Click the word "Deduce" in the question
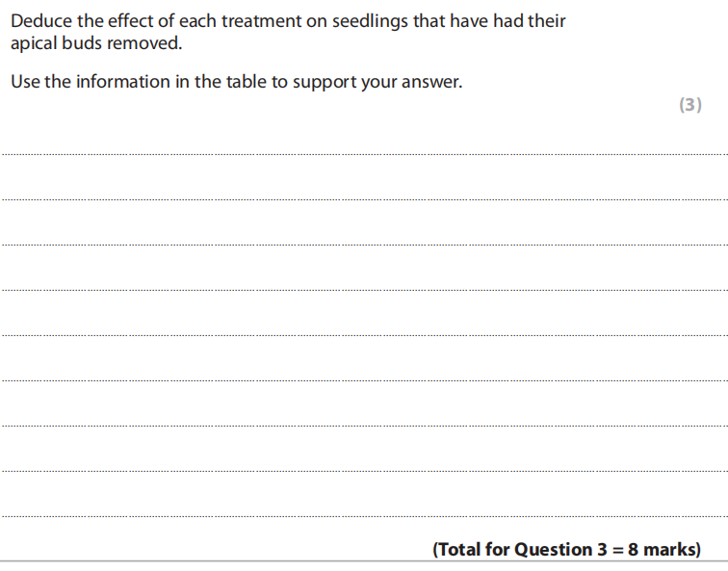Viewport: 728px width, 571px height. [39, 20]
